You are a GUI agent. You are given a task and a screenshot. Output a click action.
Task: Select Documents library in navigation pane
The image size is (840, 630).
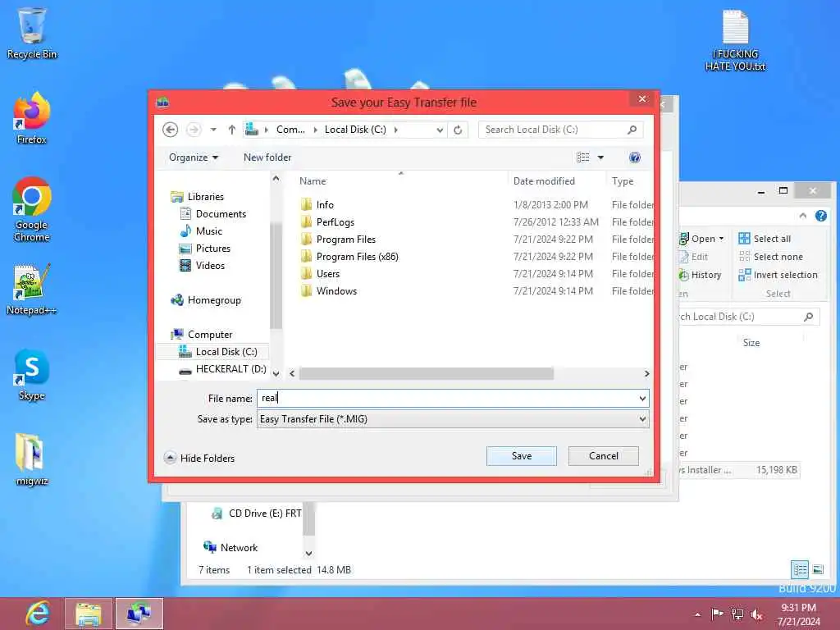(212, 214)
